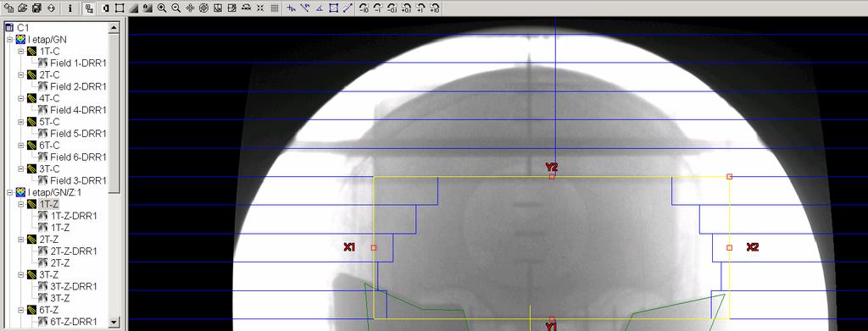This screenshot has height=331, width=868.
Task: Collapse the 1T-Z tree node
Action: click(x=21, y=204)
